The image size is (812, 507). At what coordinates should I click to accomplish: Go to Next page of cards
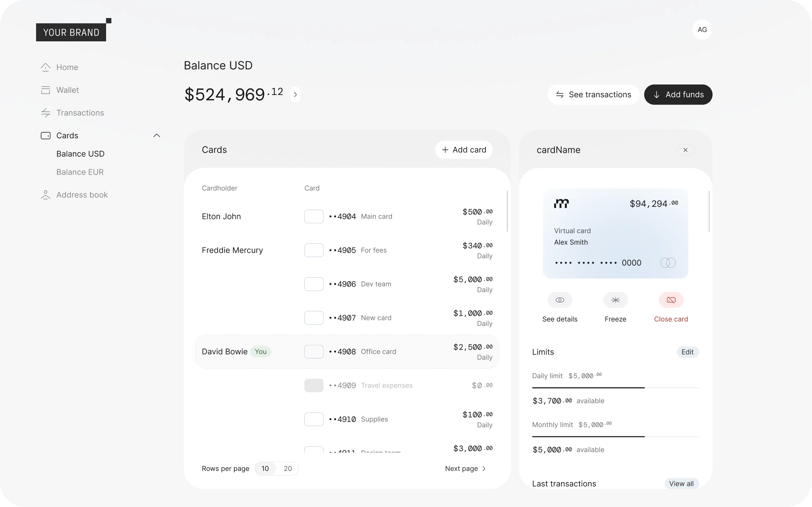465,469
